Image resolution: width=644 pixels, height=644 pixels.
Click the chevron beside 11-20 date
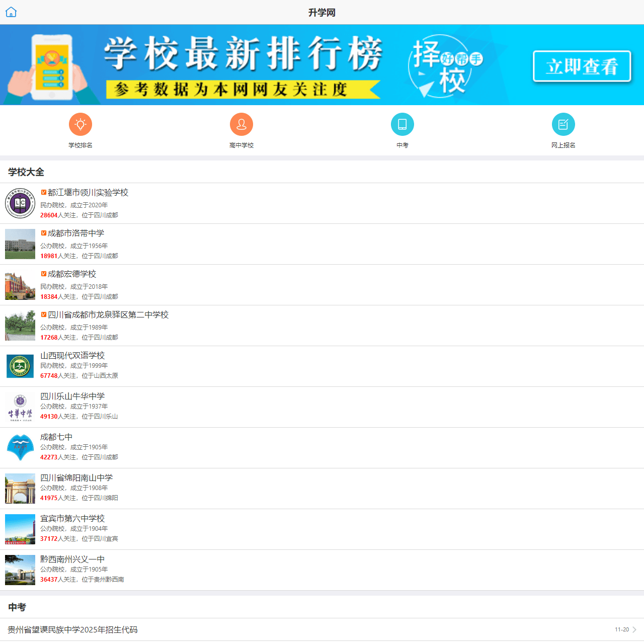634,629
